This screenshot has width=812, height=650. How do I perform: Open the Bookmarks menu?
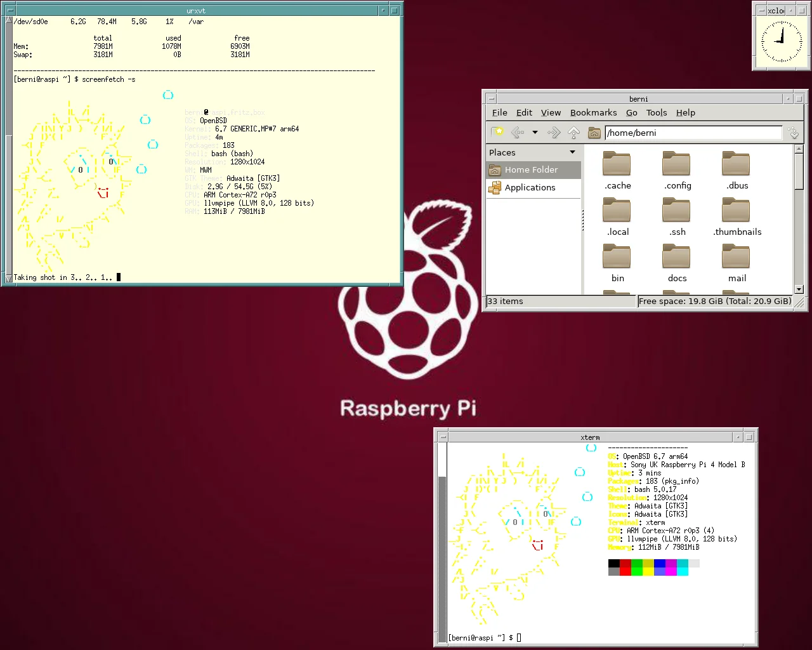click(x=593, y=112)
